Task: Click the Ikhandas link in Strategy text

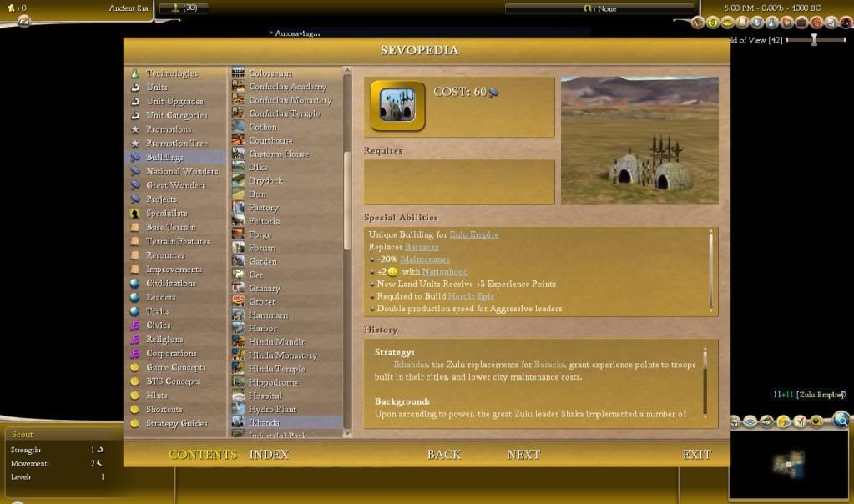Action: click(x=411, y=365)
